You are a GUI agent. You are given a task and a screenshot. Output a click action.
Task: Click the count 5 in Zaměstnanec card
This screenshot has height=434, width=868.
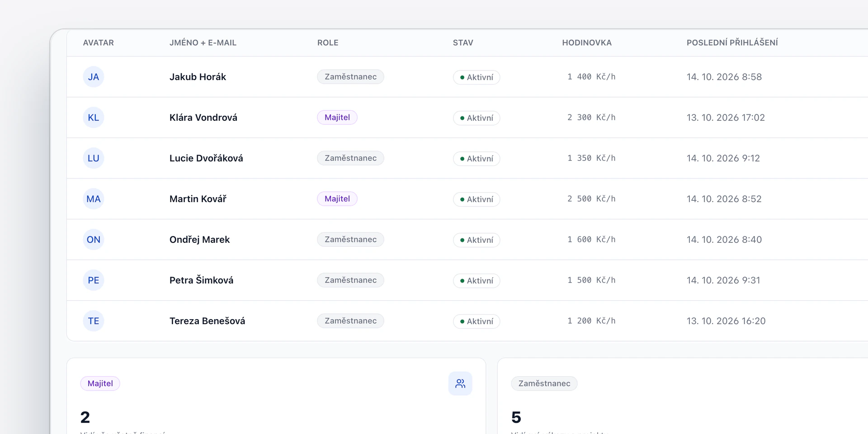(516, 417)
